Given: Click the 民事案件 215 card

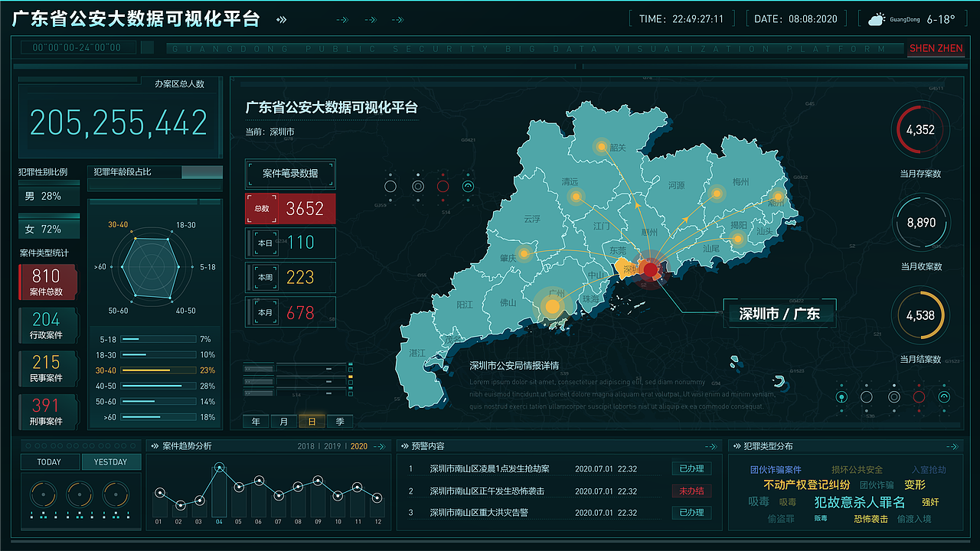Looking at the screenshot, I should point(47,368).
